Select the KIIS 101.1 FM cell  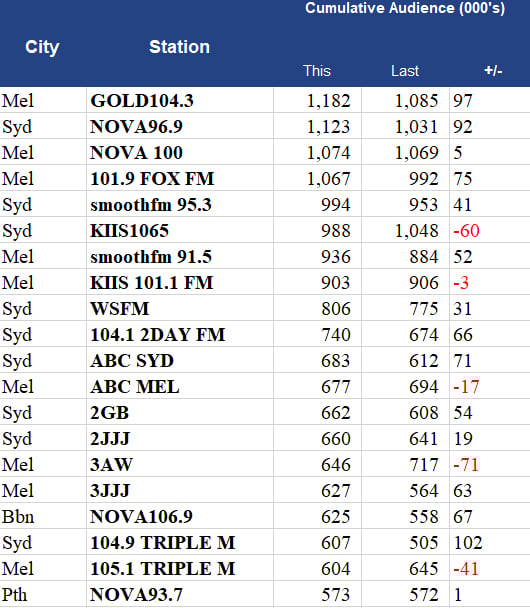pos(180,283)
